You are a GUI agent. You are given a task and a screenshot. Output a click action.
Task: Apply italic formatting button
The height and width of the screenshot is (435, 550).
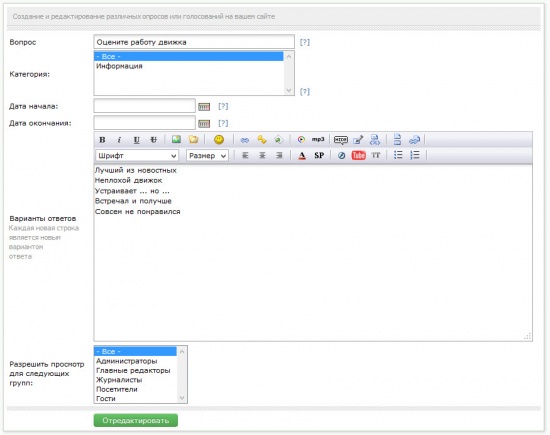point(119,140)
